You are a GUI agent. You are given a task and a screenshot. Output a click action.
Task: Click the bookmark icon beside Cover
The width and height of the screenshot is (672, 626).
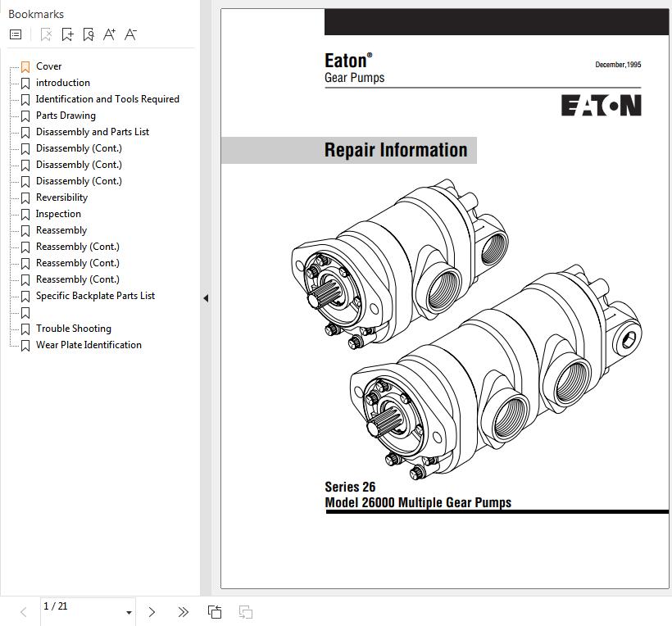pos(25,67)
